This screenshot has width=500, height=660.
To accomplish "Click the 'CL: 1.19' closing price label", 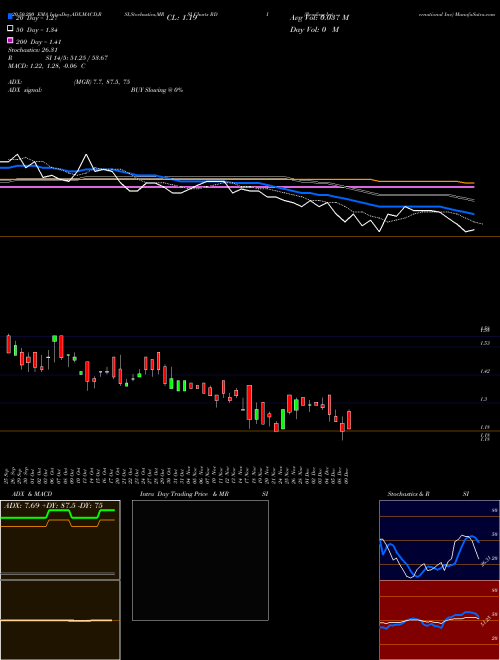I will pos(182,18).
